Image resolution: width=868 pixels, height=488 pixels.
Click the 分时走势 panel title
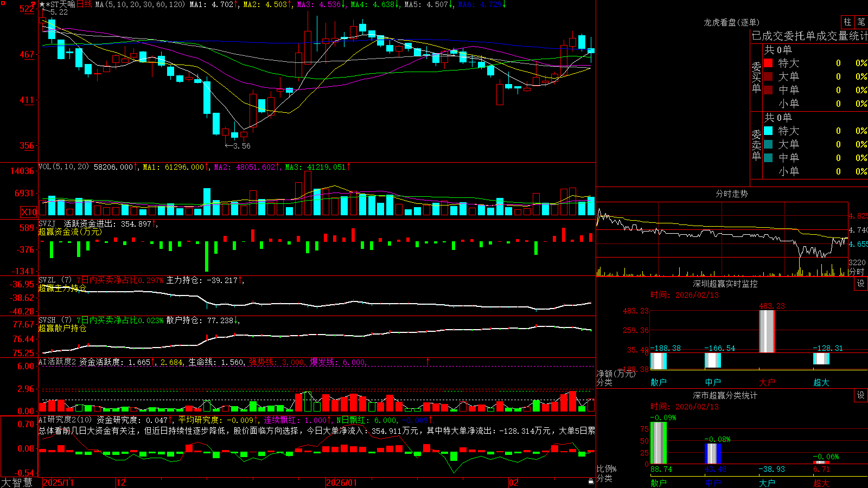[732, 194]
